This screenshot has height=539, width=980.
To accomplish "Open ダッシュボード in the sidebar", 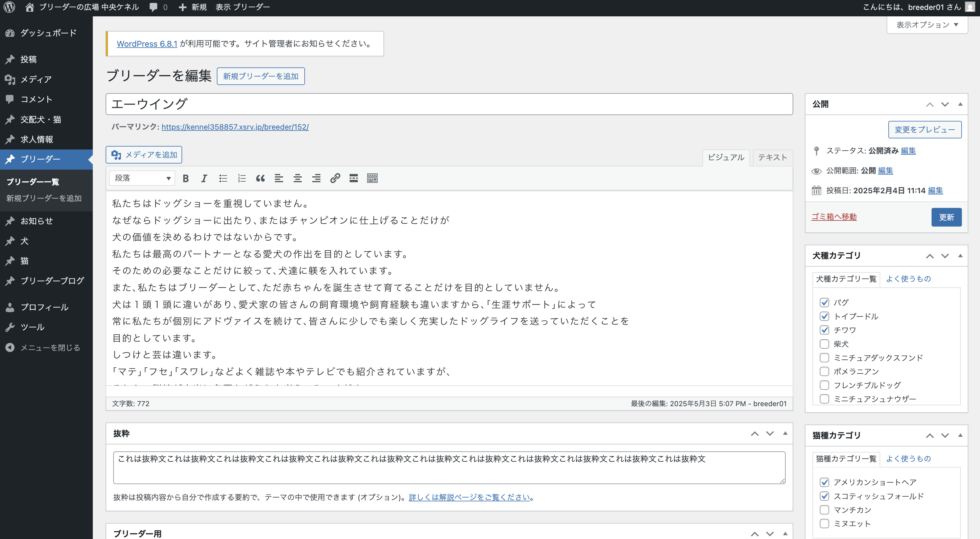I will 46,33.
